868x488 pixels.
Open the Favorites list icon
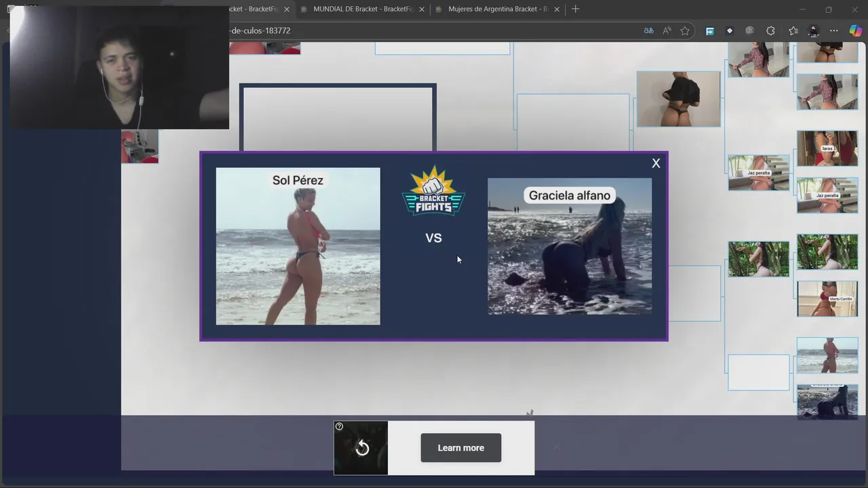(793, 30)
